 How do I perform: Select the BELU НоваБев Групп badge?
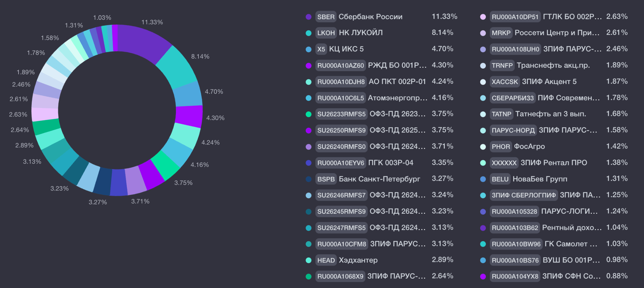click(500, 179)
